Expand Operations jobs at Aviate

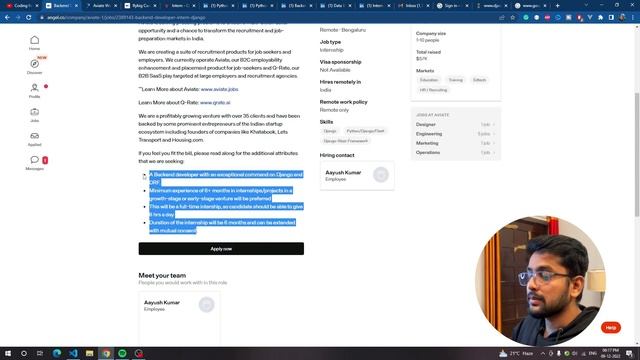(x=456, y=153)
